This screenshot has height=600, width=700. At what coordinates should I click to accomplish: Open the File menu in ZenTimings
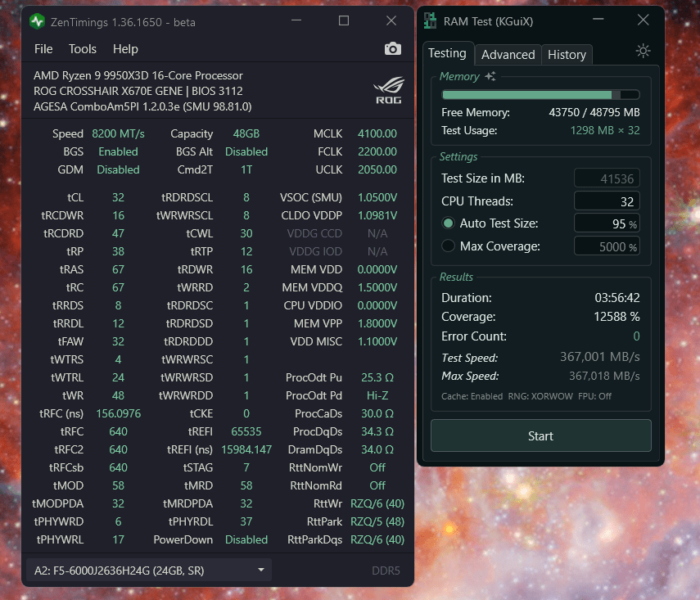pyautogui.click(x=43, y=49)
